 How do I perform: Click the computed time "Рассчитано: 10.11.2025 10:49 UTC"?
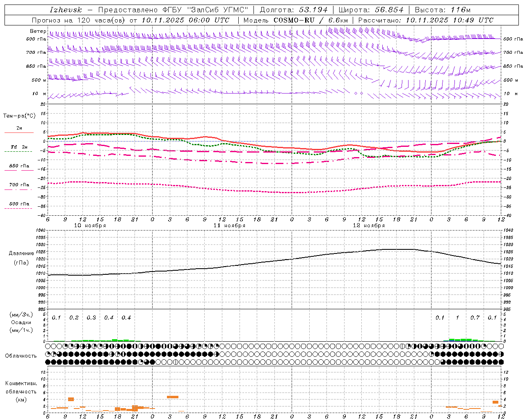pos(426,20)
